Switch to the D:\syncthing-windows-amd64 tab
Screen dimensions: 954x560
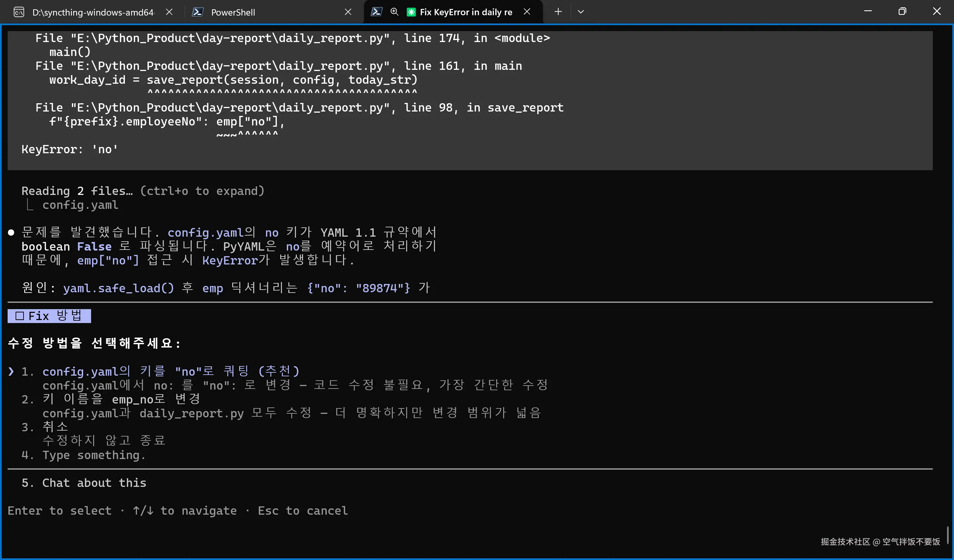coord(93,12)
